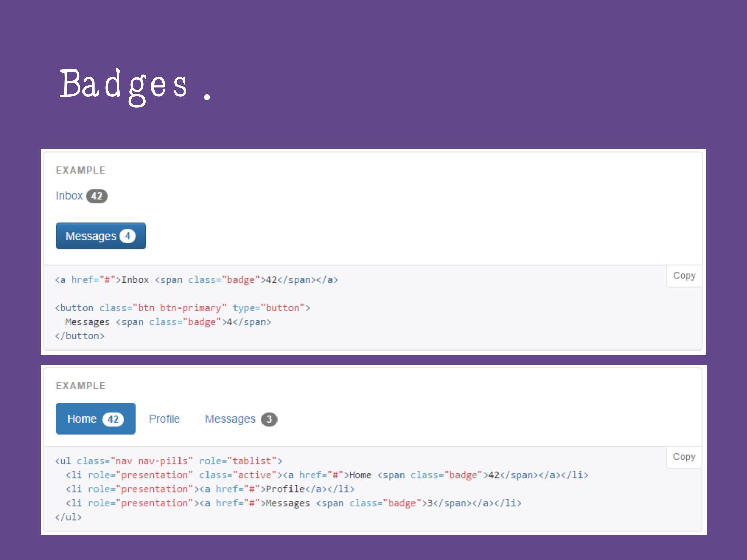747x560 pixels.
Task: Copy the nav-pills code snippet
Action: point(684,457)
